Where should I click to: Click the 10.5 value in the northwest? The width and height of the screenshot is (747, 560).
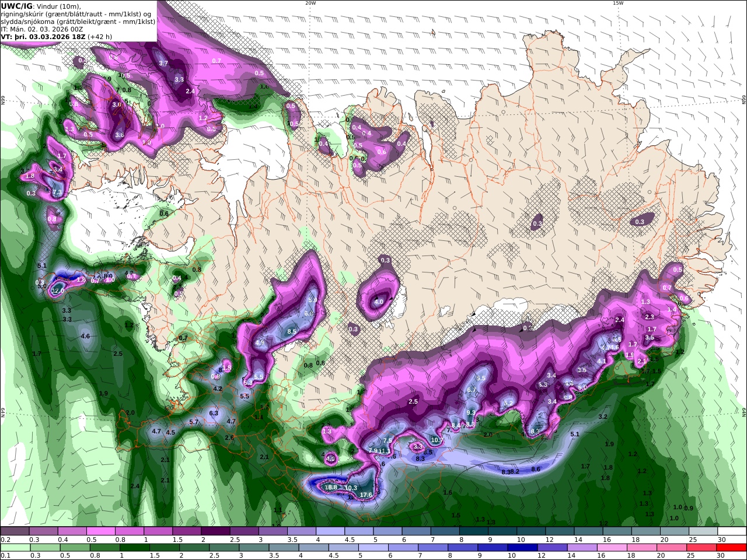click(x=124, y=76)
